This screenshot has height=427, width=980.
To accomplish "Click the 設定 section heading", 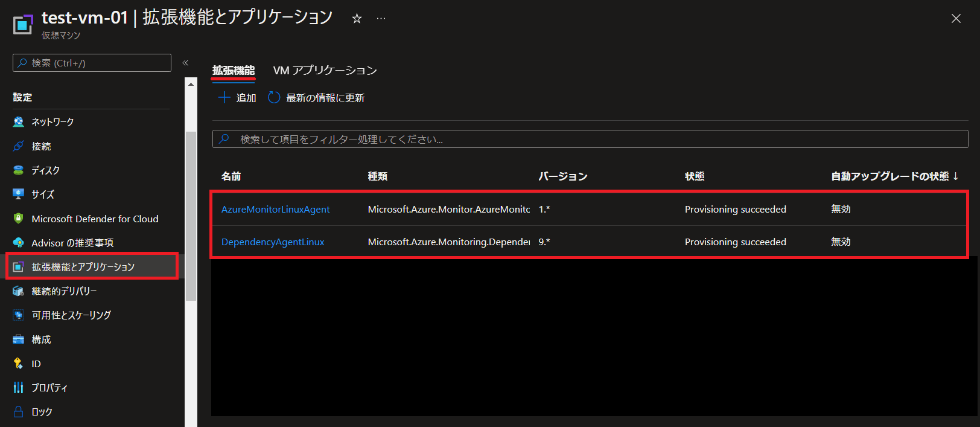I will (x=22, y=97).
